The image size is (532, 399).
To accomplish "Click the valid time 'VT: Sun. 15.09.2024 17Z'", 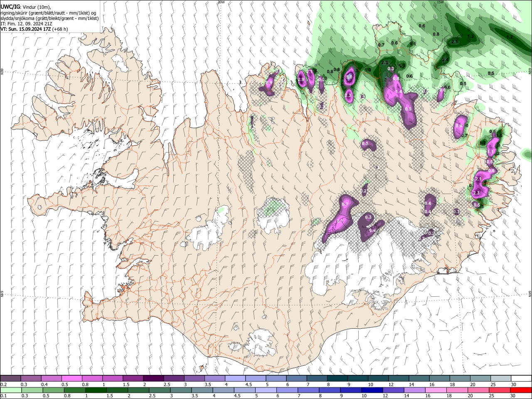I will coord(26,29).
